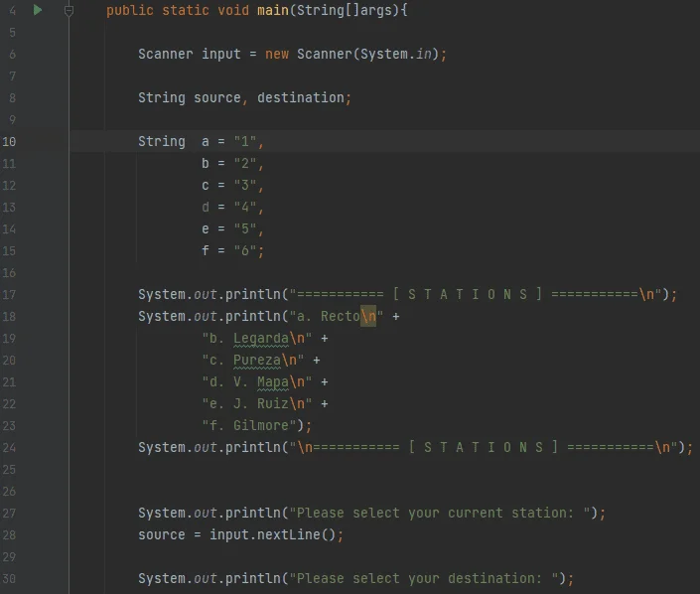Viewport: 700px width, 594px height.
Task: Click the string value "1" for variable a
Action: (245, 142)
